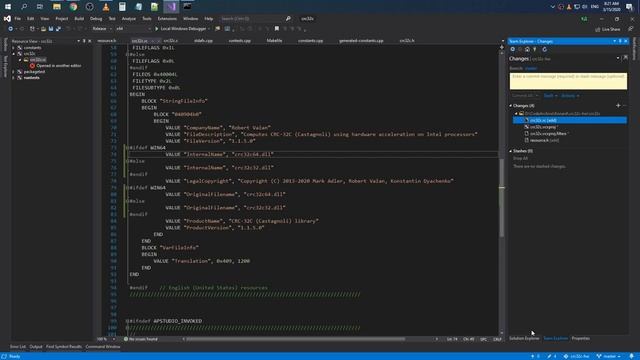The image size is (640, 360).
Task: Open the Analyze menu
Action: click(129, 19)
